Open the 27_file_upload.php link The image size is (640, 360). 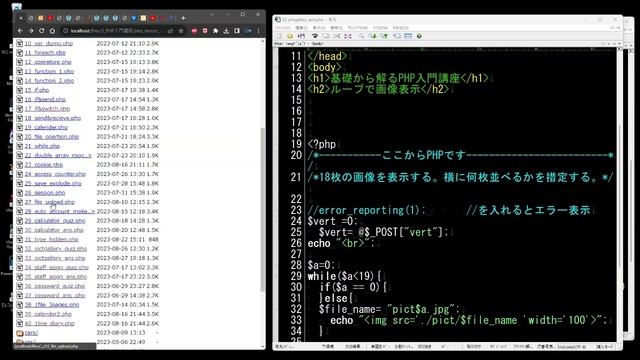(x=49, y=202)
